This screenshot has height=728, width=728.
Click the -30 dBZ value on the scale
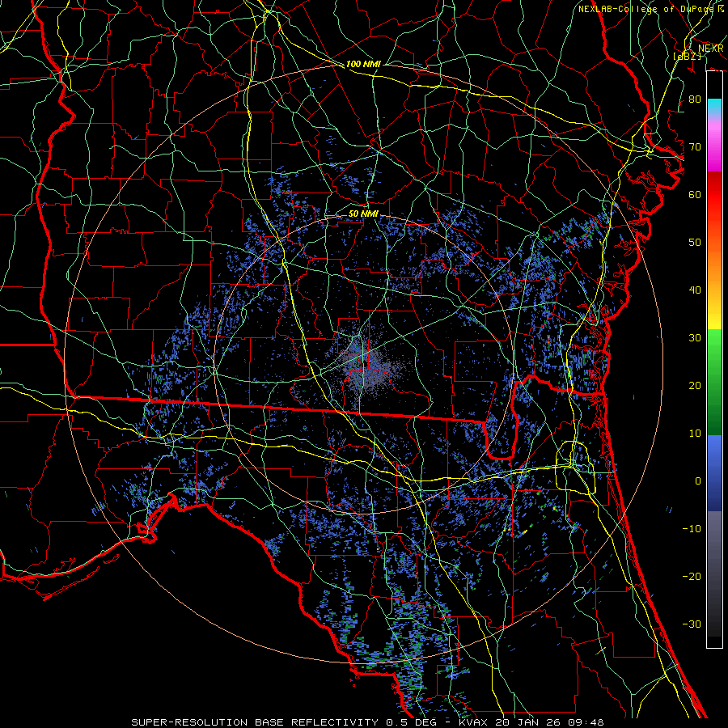[692, 624]
